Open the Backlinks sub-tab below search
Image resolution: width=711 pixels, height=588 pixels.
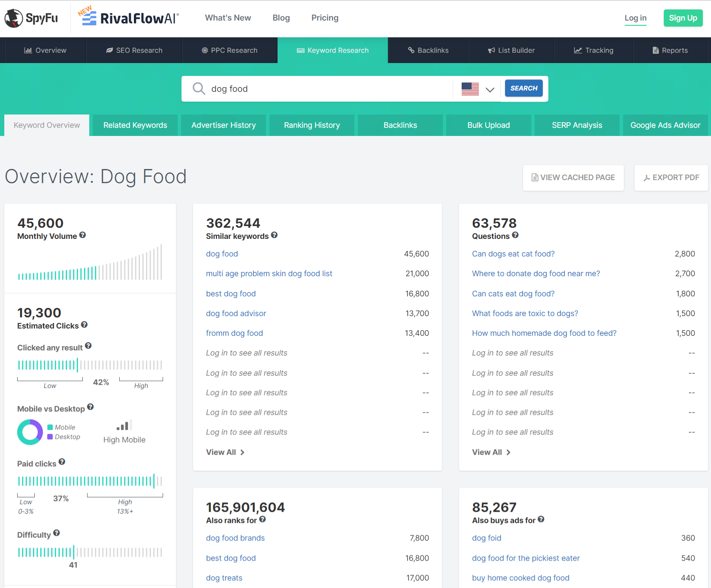[400, 125]
